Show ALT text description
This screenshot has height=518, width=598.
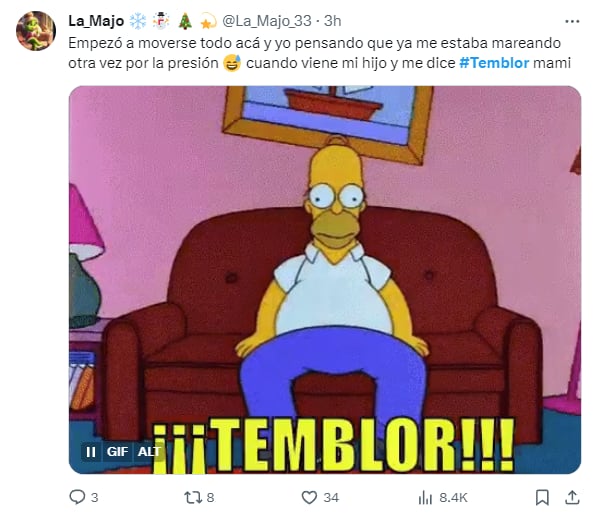149,452
